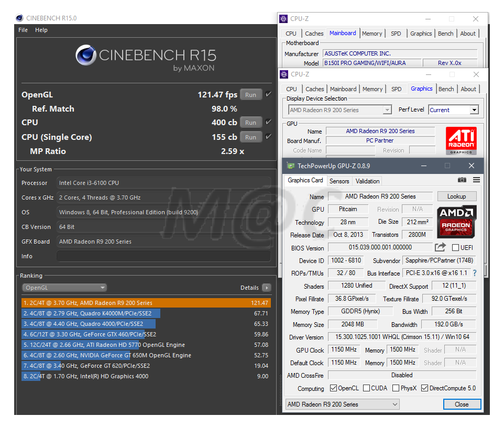
Task: Open ranking Details arrow button
Action: coord(267,288)
